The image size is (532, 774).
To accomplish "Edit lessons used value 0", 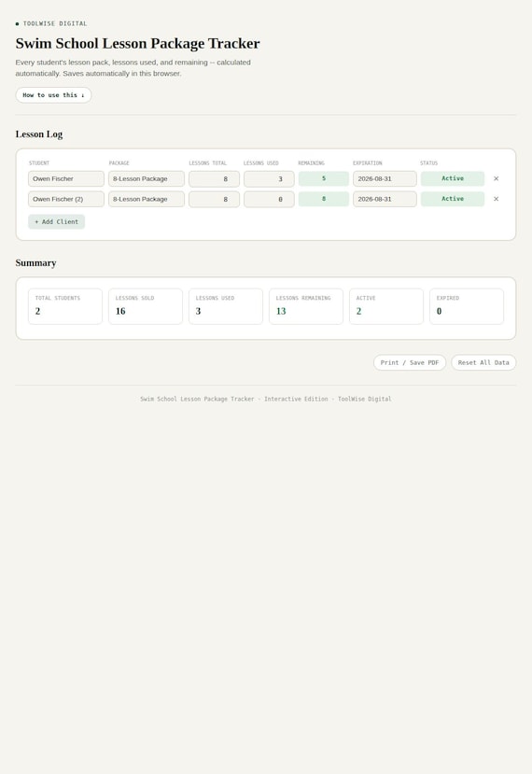I will coord(269,199).
